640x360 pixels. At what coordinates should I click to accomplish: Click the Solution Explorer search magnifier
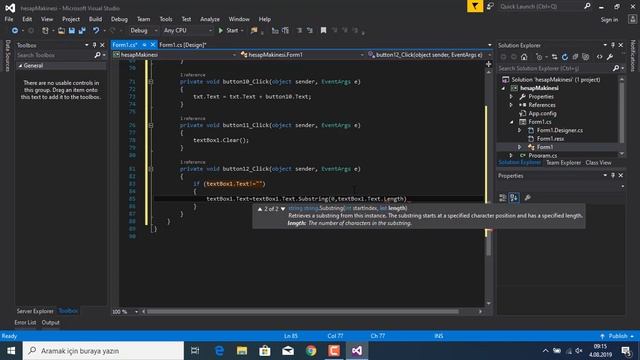point(616,68)
